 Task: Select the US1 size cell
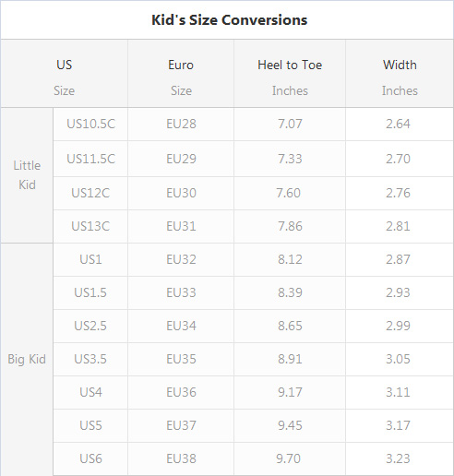point(90,259)
